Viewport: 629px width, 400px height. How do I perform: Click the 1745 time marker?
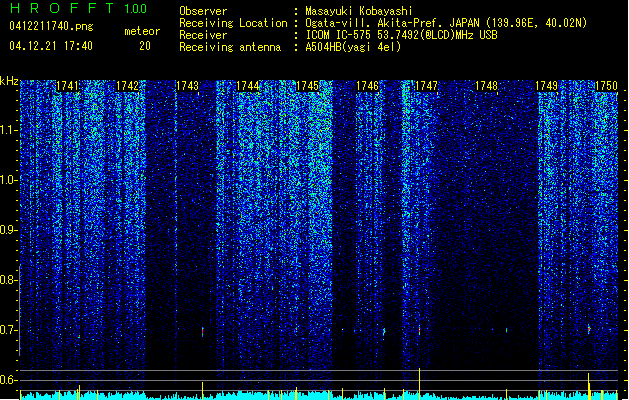pos(307,86)
